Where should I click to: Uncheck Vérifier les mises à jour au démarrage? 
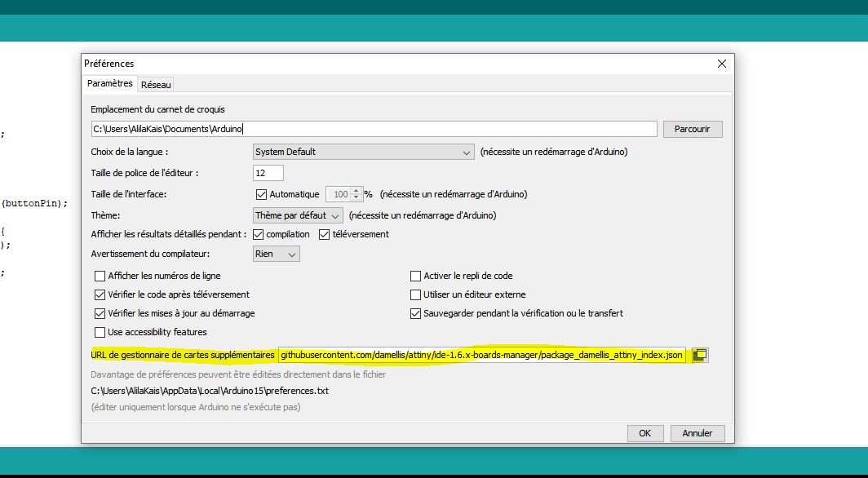tap(100, 313)
